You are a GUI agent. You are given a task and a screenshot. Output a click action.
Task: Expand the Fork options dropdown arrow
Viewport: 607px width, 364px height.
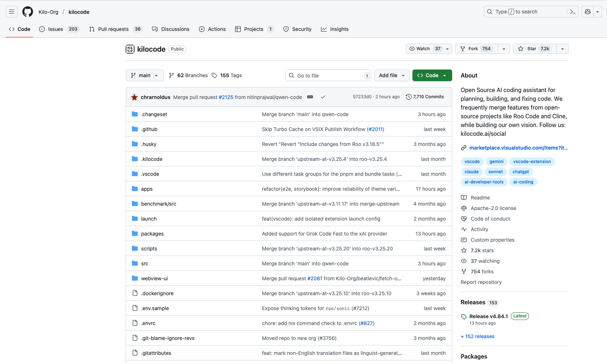504,49
